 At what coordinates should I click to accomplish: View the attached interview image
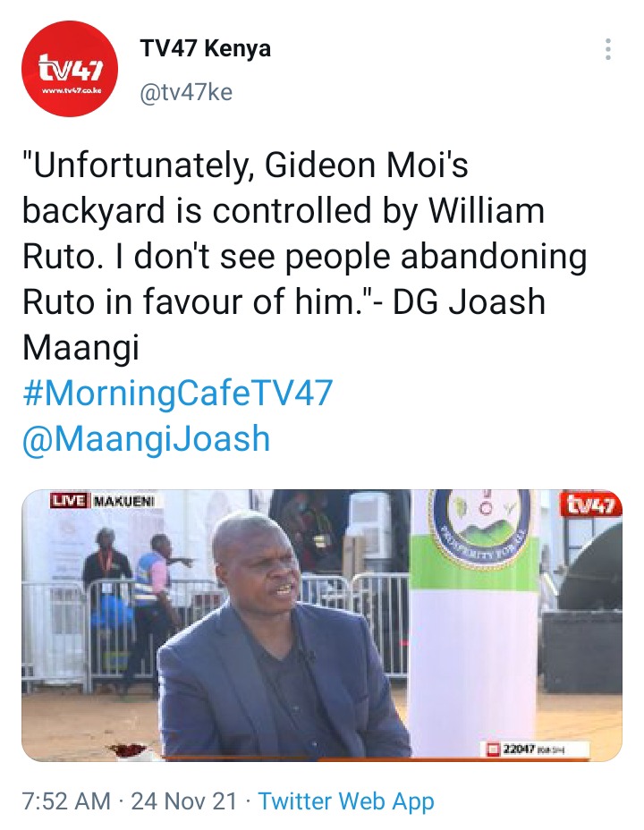(322, 625)
